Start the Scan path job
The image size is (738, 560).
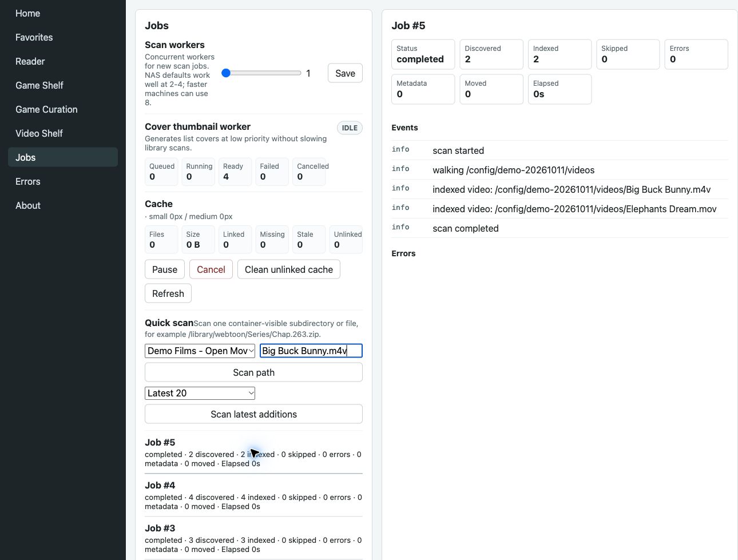click(x=253, y=372)
